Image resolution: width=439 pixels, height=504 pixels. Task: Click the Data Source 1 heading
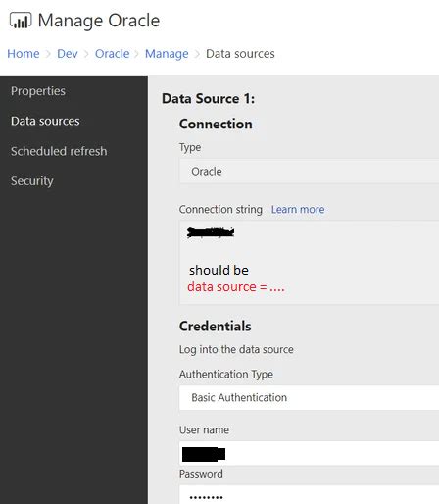pyautogui.click(x=208, y=99)
